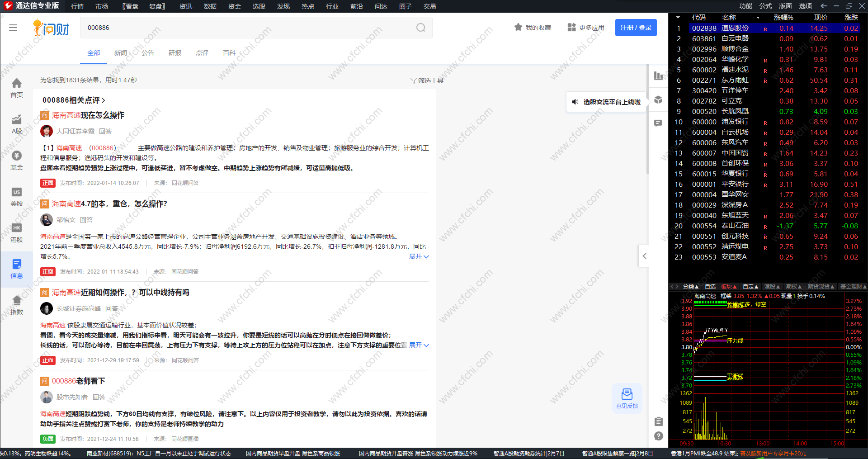The image size is (868, 459).
Task: Open question 海南高速近期如何操作
Action: [x=120, y=293]
